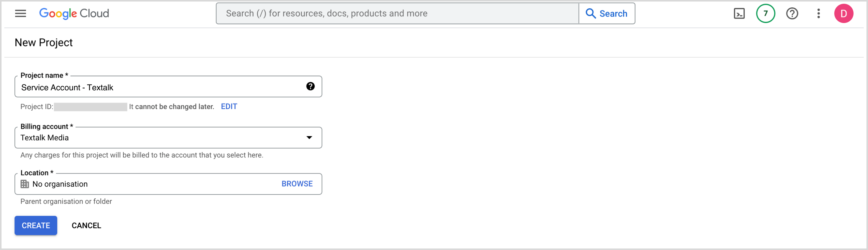
Task: Click into the resources search bar
Action: tap(397, 14)
